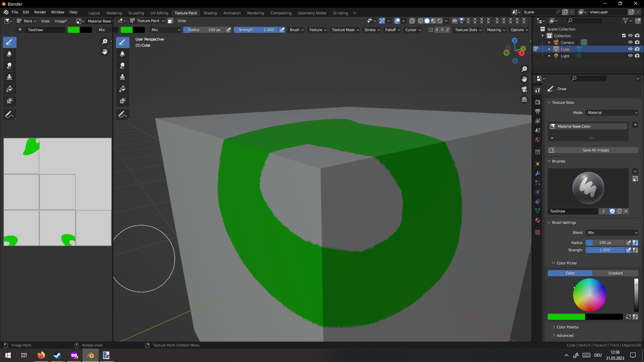The image size is (644, 362).
Task: Click the viewport zoom magnifier icon
Action: (524, 69)
